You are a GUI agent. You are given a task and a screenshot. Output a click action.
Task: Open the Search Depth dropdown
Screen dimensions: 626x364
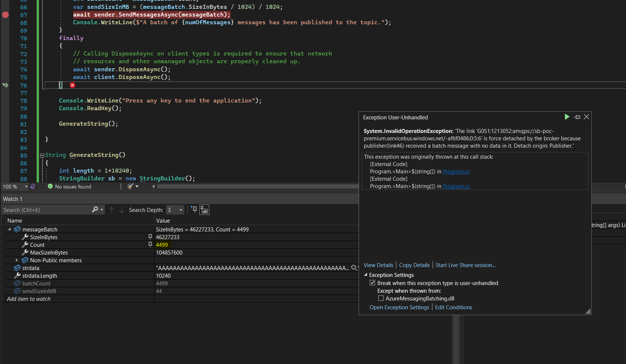pyautogui.click(x=180, y=209)
